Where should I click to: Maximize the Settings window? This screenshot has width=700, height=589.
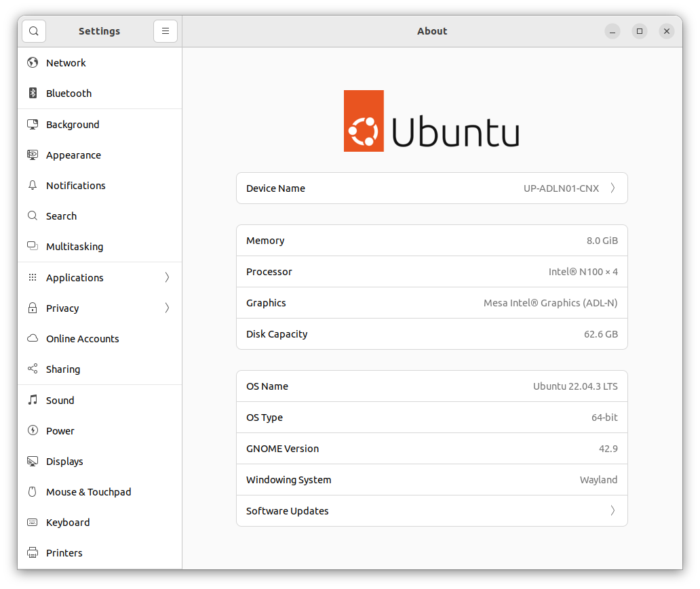click(639, 31)
